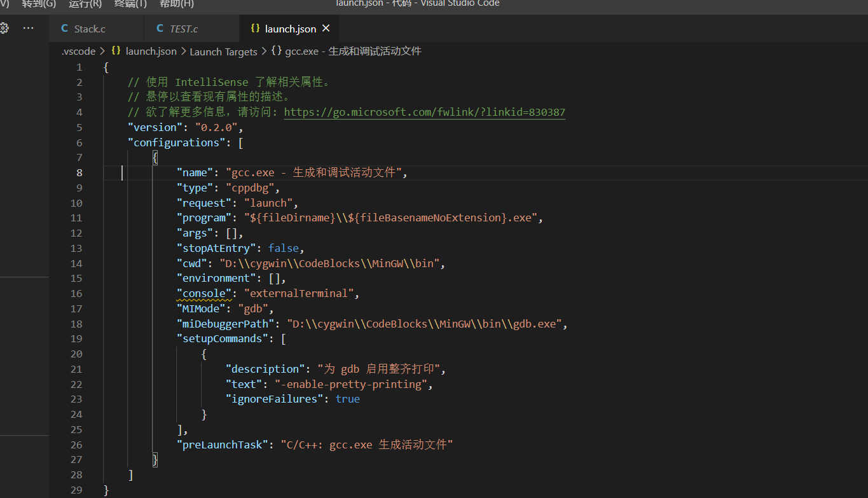Click the "为 gdb 启用整齐打印" value
This screenshot has height=498, width=868.
click(378, 370)
